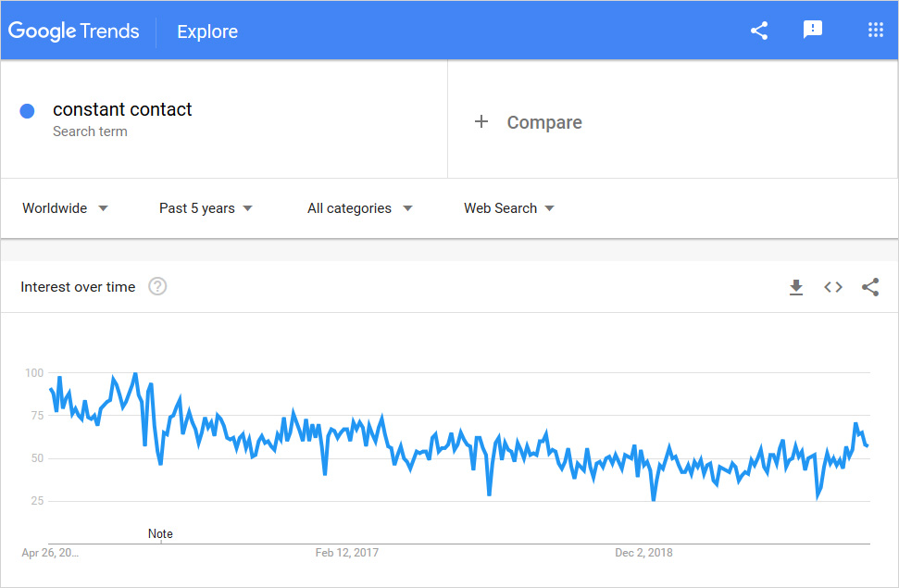
Task: Click the help icon beside Interest over time
Action: (157, 287)
